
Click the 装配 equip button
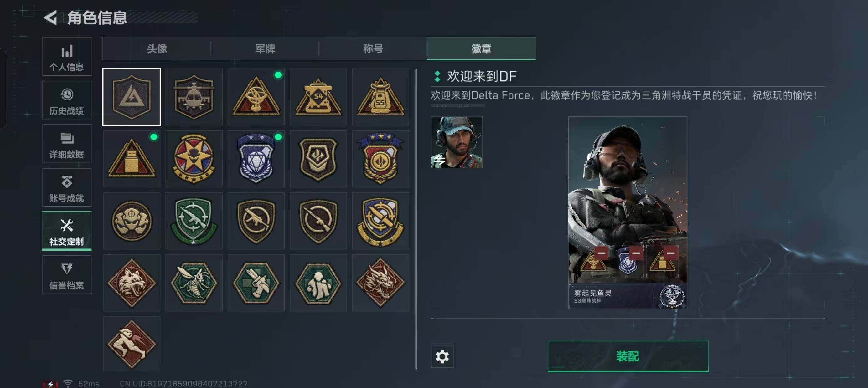pos(628,356)
